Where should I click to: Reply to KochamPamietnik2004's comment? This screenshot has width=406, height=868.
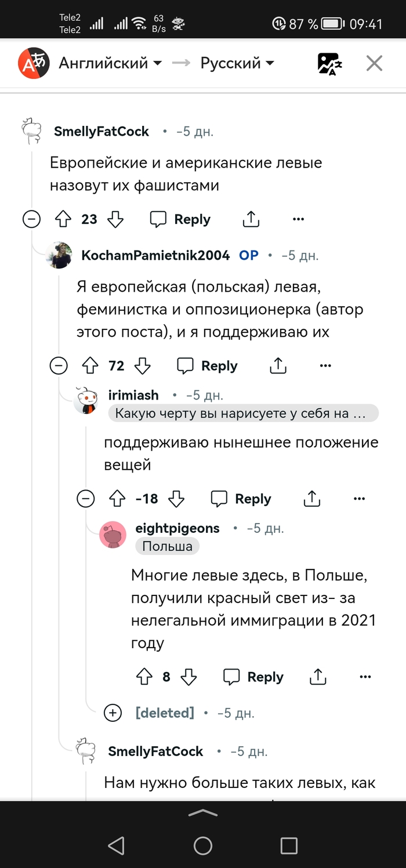click(207, 366)
